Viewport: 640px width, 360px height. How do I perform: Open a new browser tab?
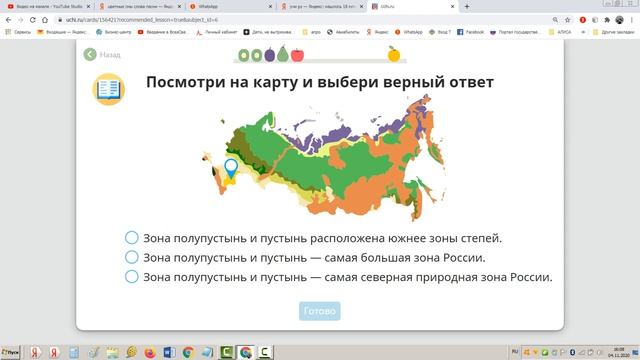[467, 7]
